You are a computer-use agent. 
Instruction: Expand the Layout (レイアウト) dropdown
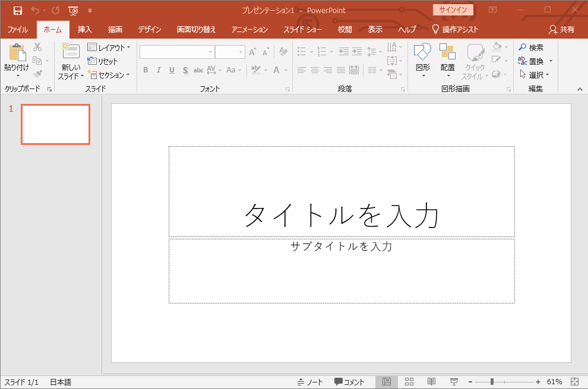point(109,48)
